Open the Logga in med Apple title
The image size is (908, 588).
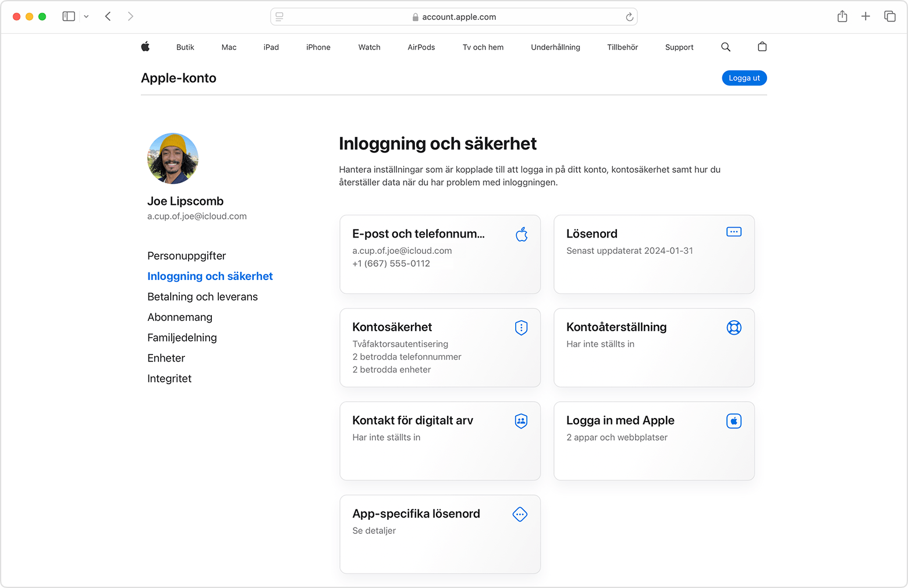[x=620, y=420]
